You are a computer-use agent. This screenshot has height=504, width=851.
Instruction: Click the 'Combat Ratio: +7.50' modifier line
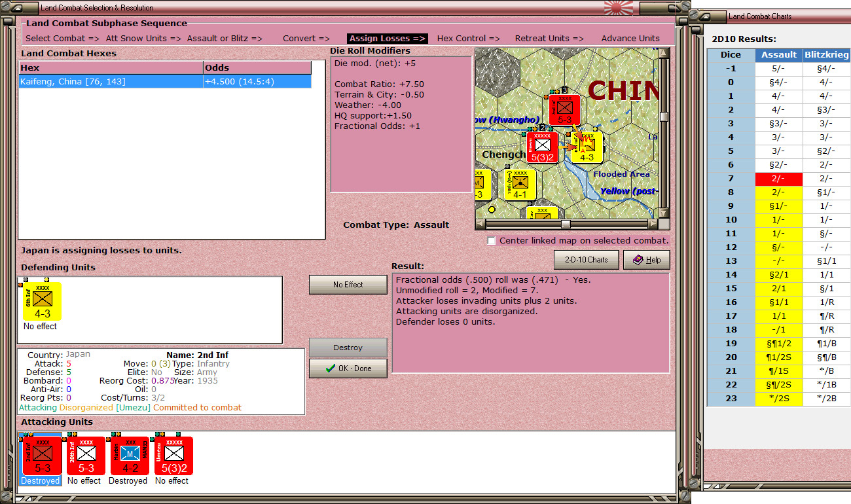pyautogui.click(x=379, y=84)
